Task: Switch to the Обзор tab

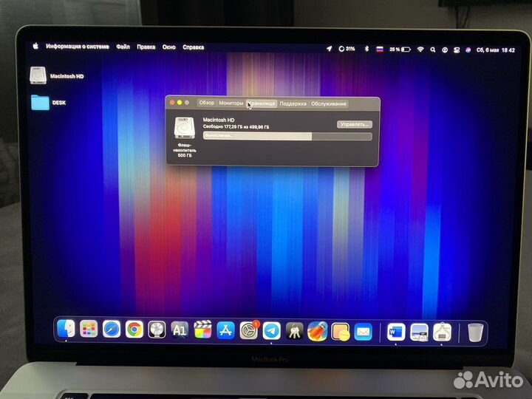Action: click(x=207, y=103)
